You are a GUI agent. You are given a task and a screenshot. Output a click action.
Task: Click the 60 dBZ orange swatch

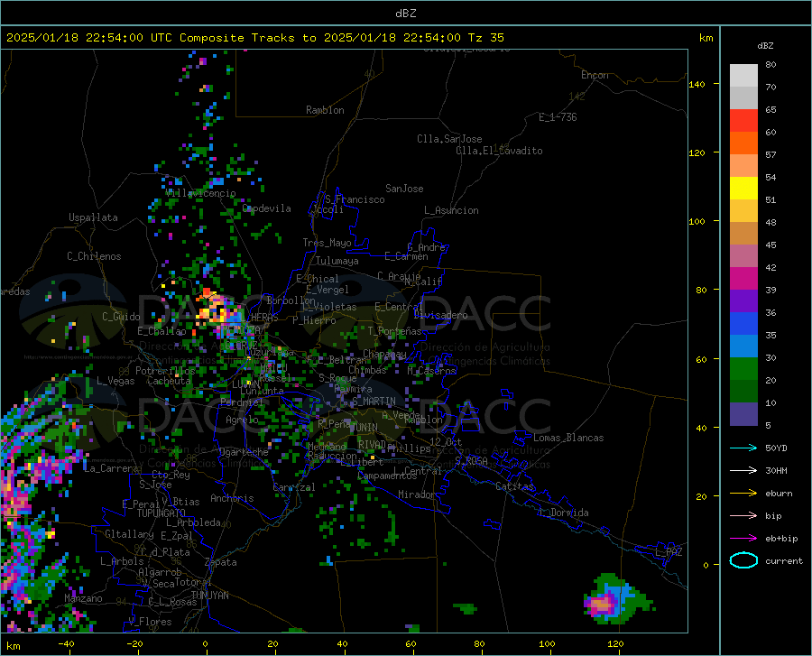tap(743, 143)
